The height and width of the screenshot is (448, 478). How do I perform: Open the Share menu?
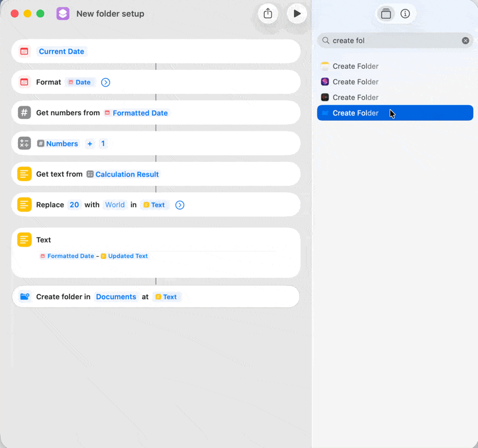(268, 13)
